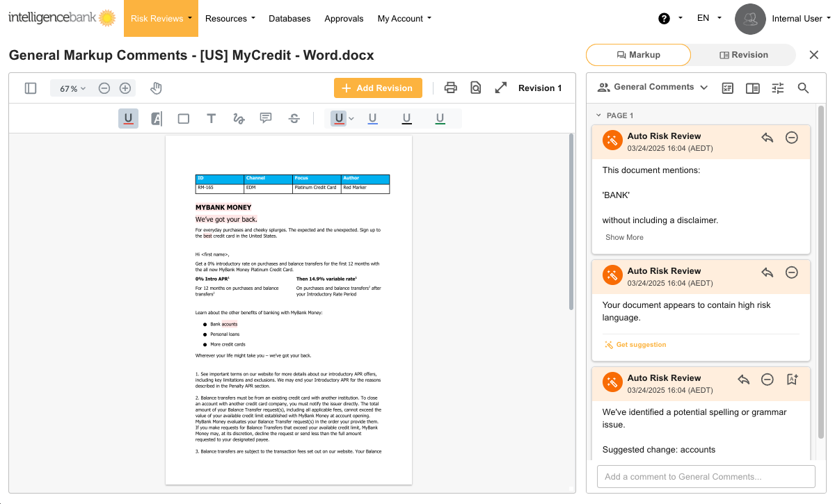Open the Internal User dropdown
The width and height of the screenshot is (835, 504).
click(x=802, y=19)
